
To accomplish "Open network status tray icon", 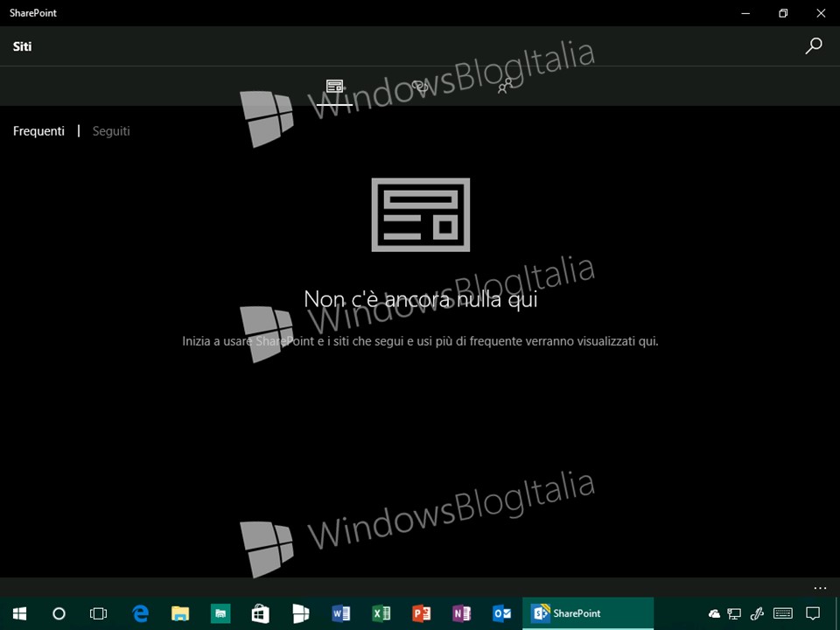I will tap(734, 614).
